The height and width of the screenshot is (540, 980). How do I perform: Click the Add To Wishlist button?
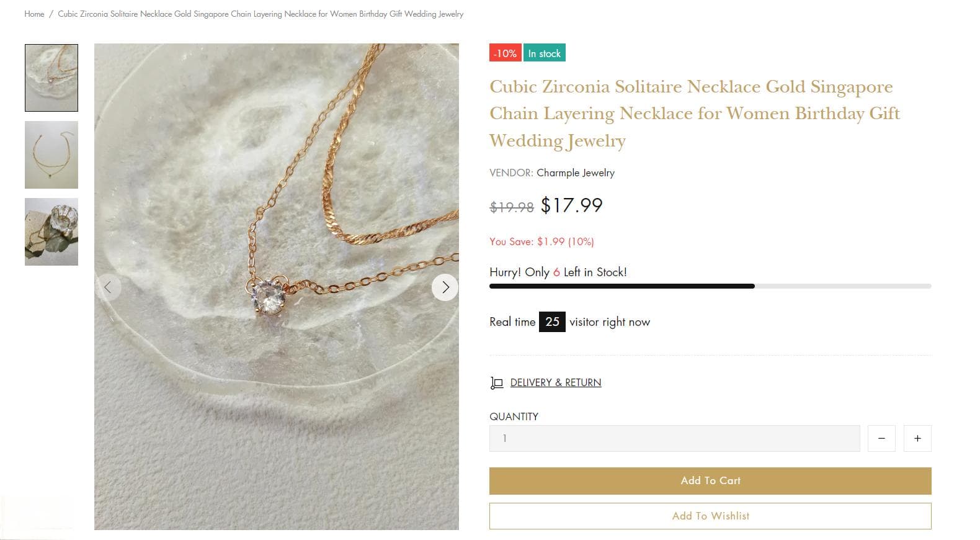(710, 516)
